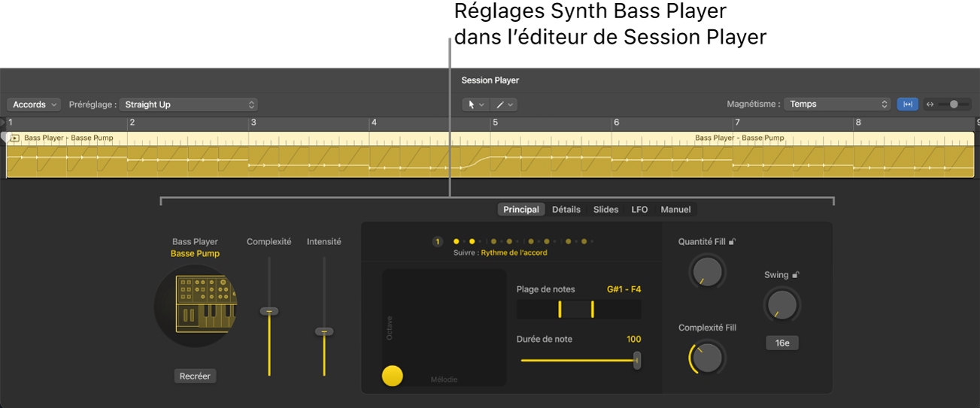Click bar 3 in the ruler
The image size is (980, 408).
253,122
